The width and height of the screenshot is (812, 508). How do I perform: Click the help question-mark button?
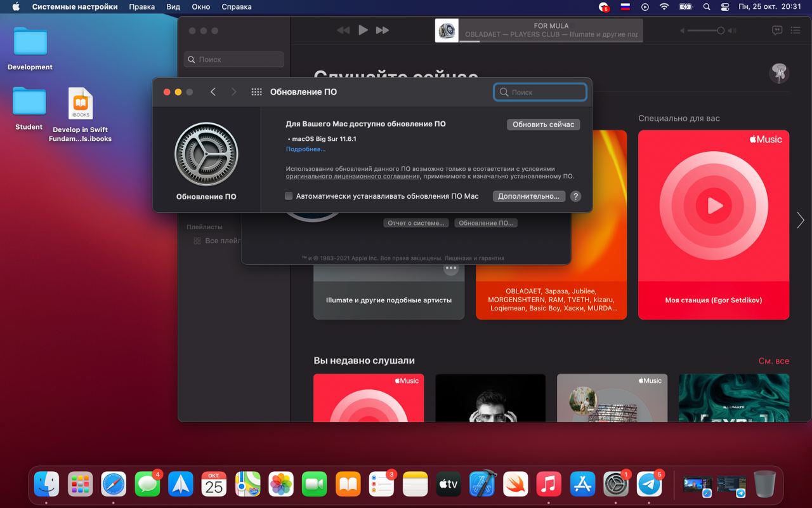pyautogui.click(x=575, y=196)
